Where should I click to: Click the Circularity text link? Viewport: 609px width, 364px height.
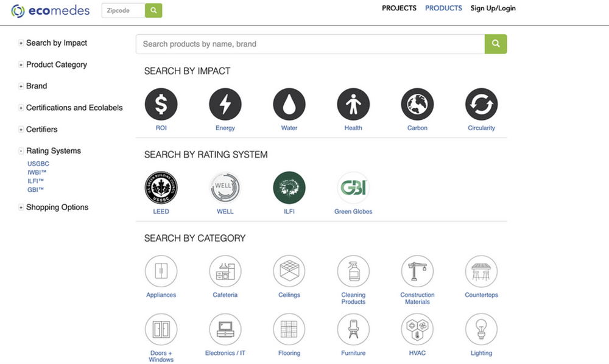(481, 128)
